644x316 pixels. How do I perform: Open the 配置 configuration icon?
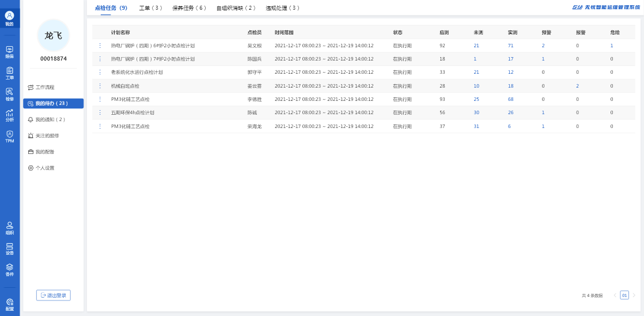[9, 304]
